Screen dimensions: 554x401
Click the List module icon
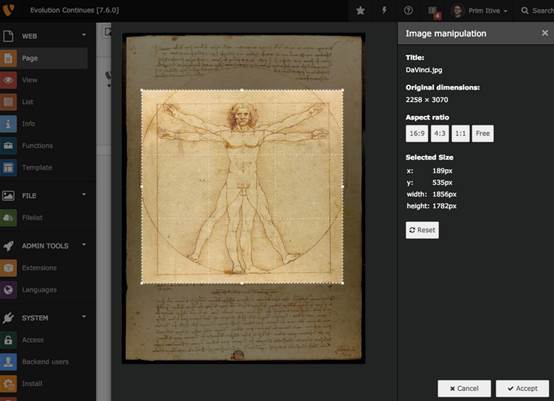coord(8,102)
